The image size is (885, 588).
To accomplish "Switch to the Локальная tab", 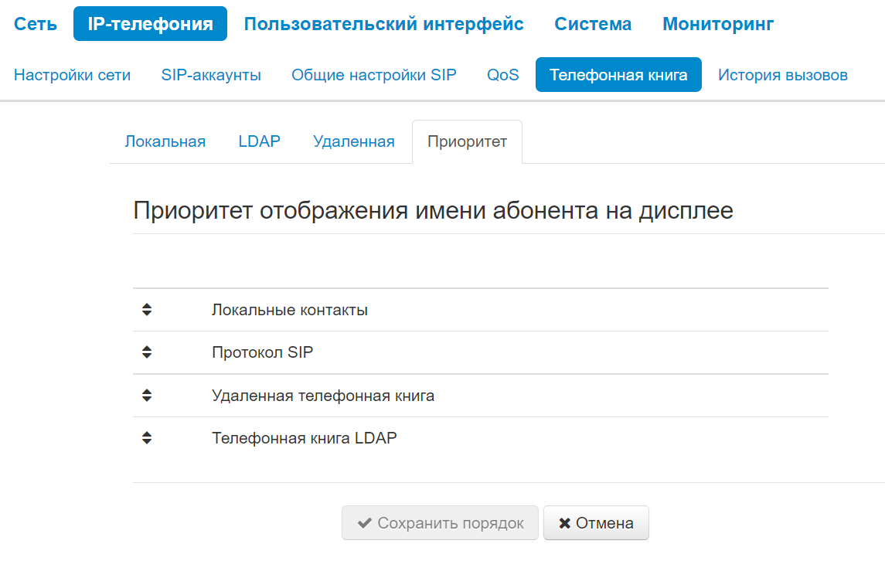I will (x=165, y=141).
